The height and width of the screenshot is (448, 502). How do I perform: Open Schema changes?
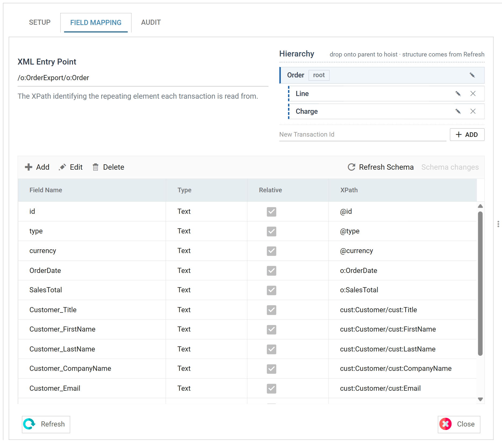[x=450, y=167]
